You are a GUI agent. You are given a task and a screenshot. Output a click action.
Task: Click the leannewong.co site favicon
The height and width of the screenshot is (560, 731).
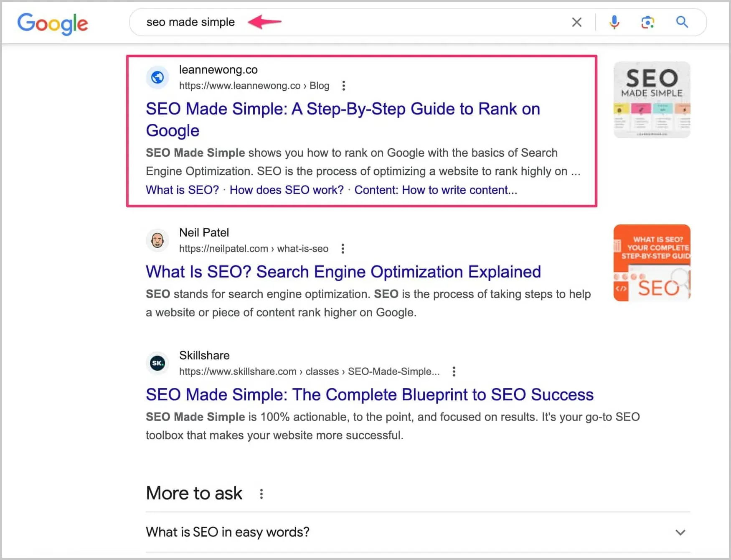157,77
